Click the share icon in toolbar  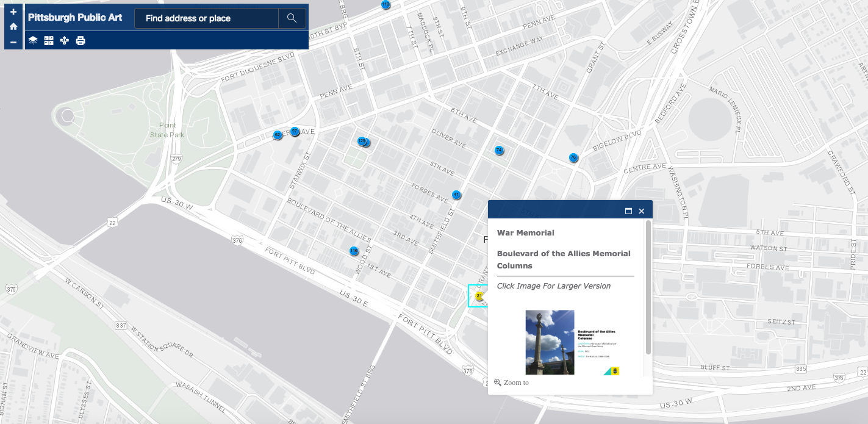[65, 41]
